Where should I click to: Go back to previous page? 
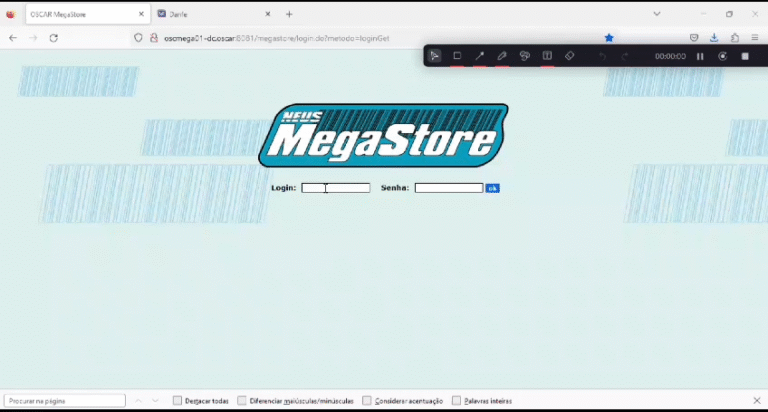pyautogui.click(x=13, y=38)
